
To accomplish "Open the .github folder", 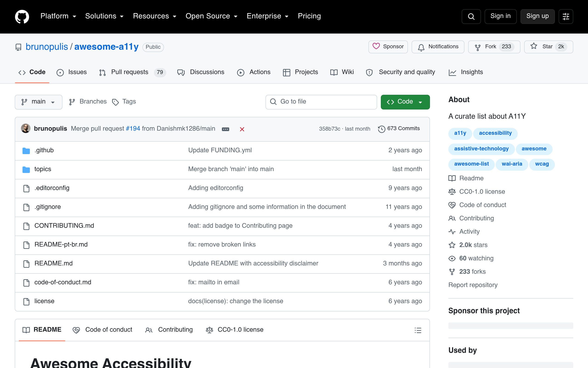I will 44,150.
